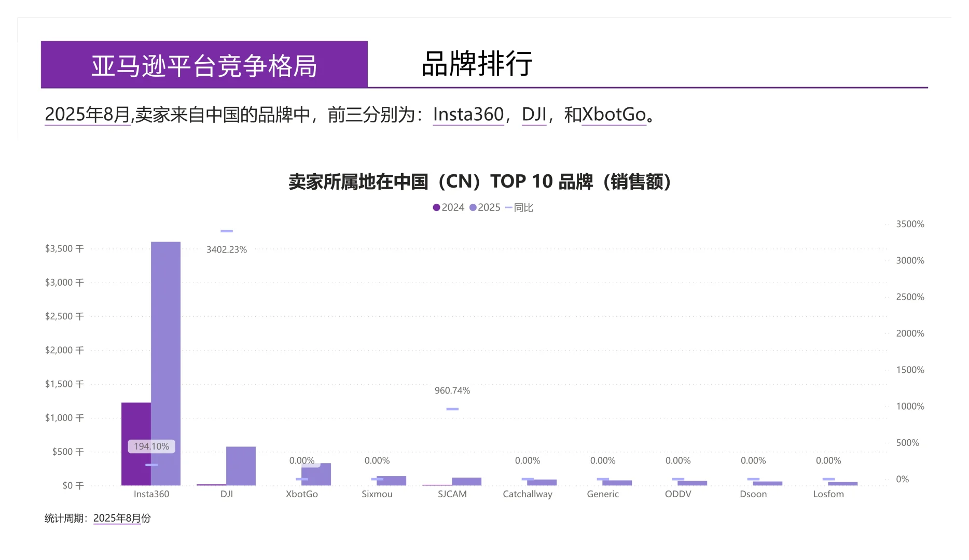This screenshot has height=560, width=969.
Task: Click the chart title 卖家所属地在中国（CN）TOP 10 品牌
Action: point(480,181)
